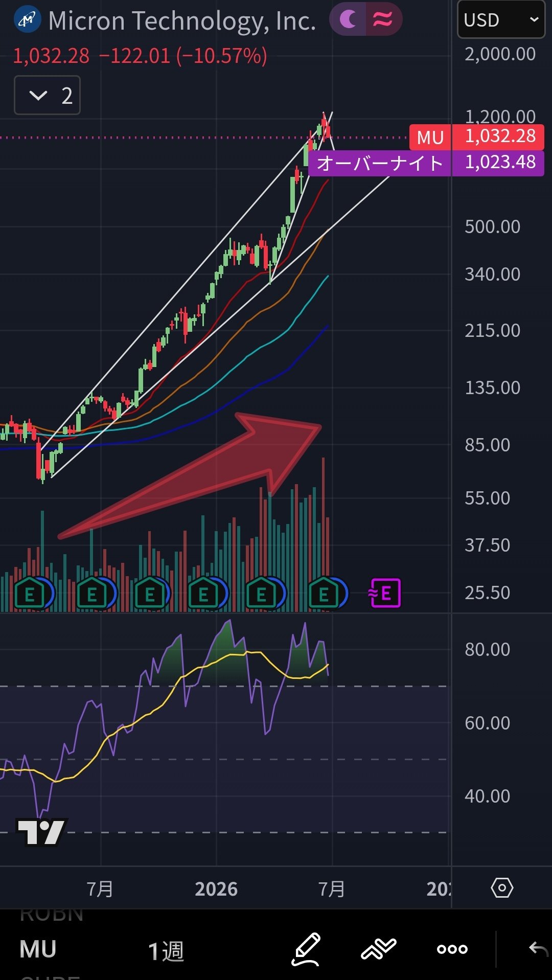Viewport: 552px width, 980px height.
Task: Open chart settings hexagon gear icon
Action: point(502,888)
